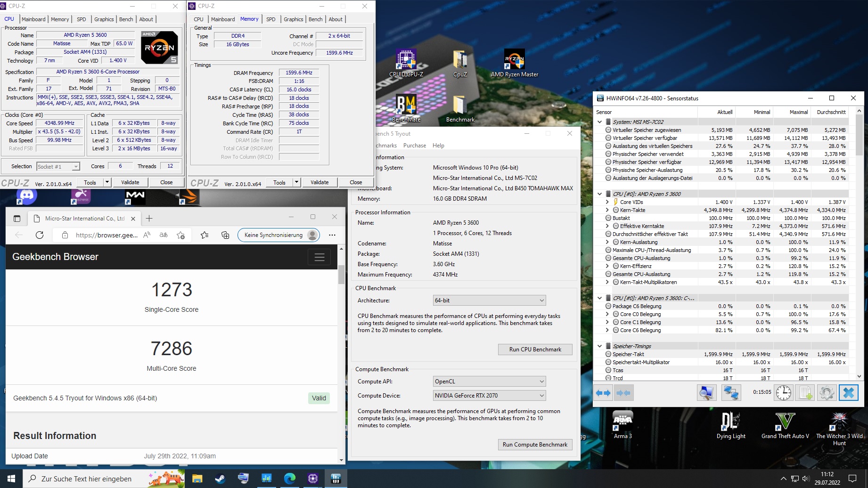Open Dying Light desktop shortcut
This screenshot has height=488, width=868.
(x=731, y=425)
